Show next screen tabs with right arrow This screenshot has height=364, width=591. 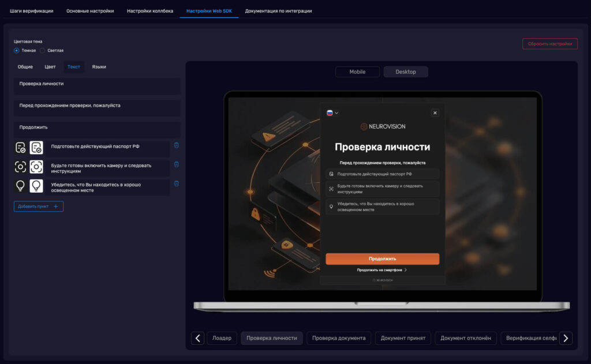pos(566,338)
